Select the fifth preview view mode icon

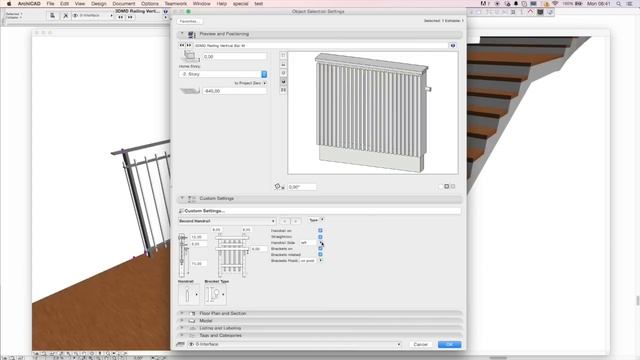[283, 90]
